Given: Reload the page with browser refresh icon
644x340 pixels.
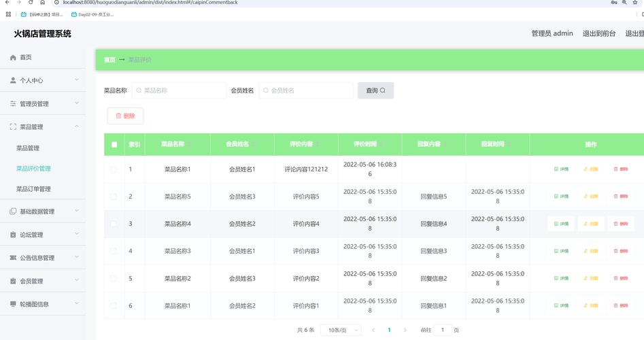Looking at the screenshot, I should 31,3.
